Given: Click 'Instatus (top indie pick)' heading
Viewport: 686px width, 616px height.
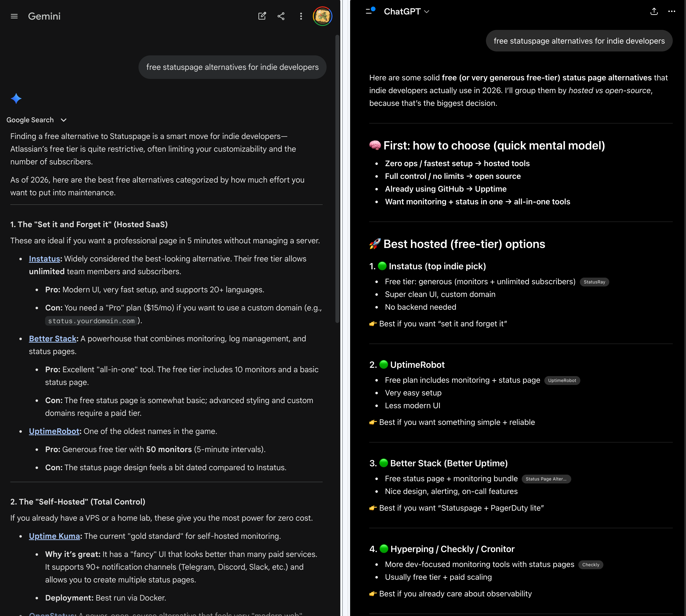Looking at the screenshot, I should (428, 266).
